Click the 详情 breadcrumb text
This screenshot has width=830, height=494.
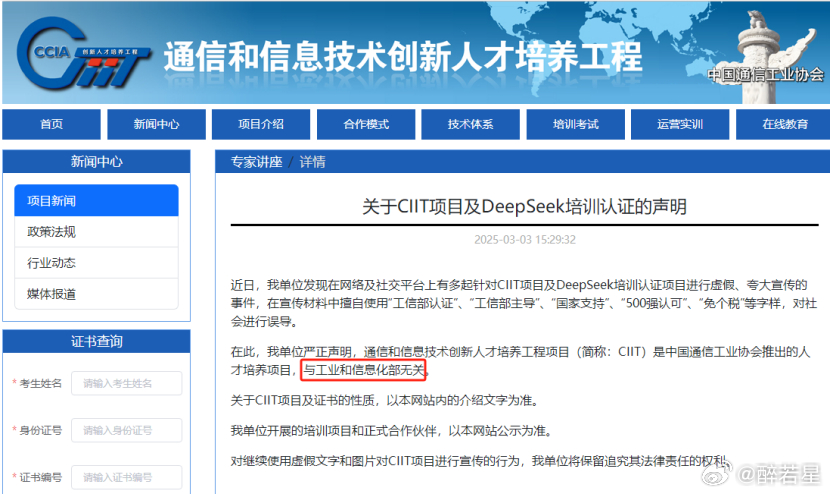click(312, 162)
